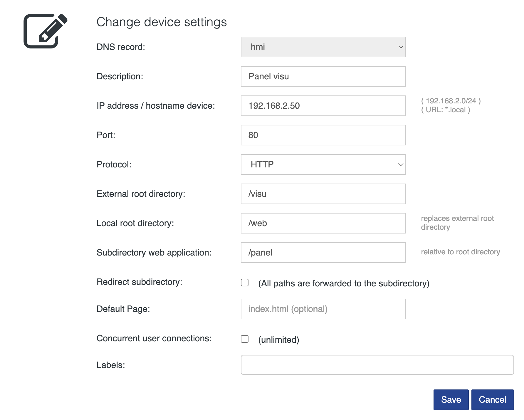Viewport: 524px width, 420px height.
Task: Select the Subdirectory web application /panel field
Action: 323,252
